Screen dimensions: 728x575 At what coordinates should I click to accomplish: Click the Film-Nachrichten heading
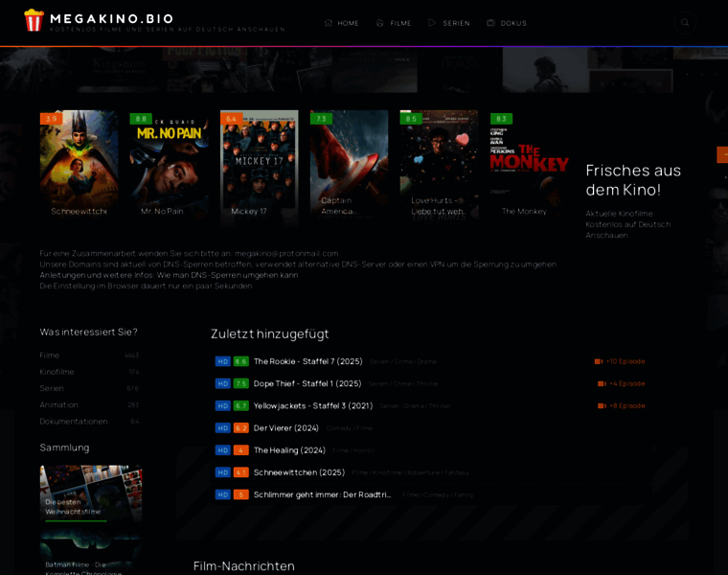coord(243,566)
